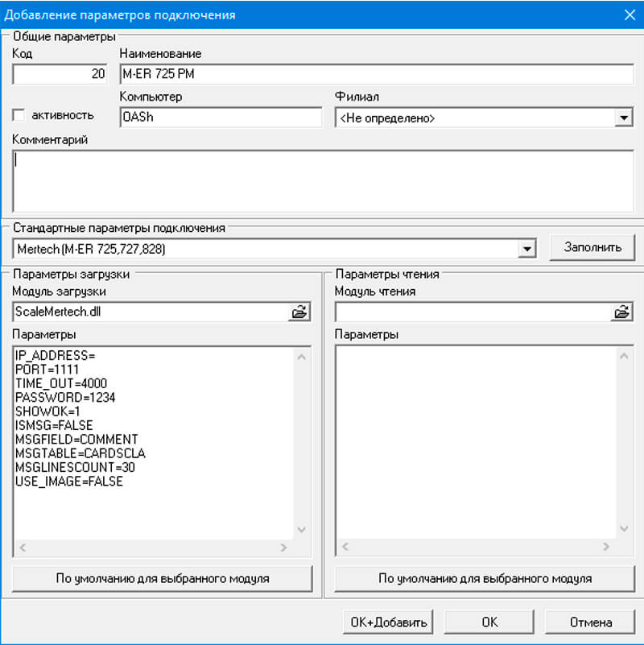Expand the Филиал dropdown list
The width and height of the screenshot is (644, 645).
pos(624,118)
